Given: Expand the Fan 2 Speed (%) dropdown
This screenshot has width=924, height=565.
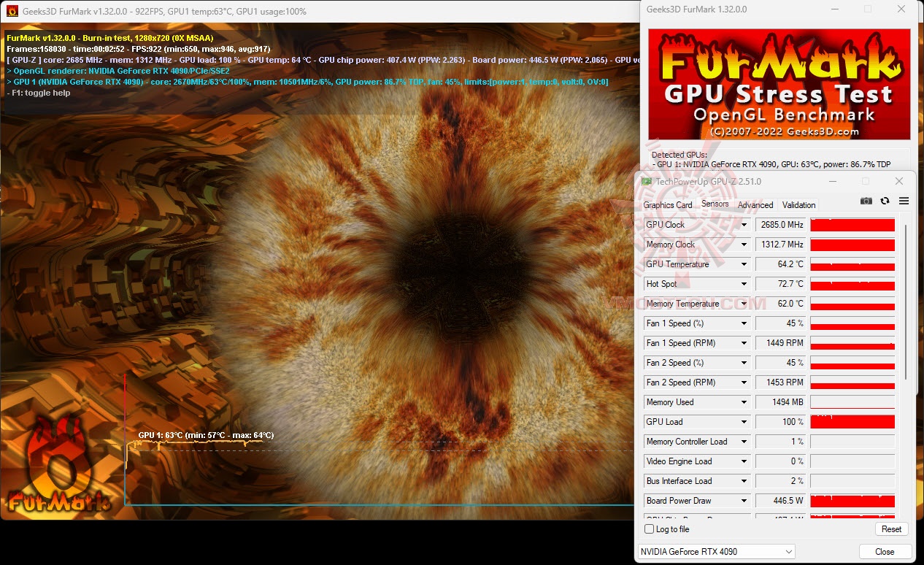Looking at the screenshot, I should (744, 363).
